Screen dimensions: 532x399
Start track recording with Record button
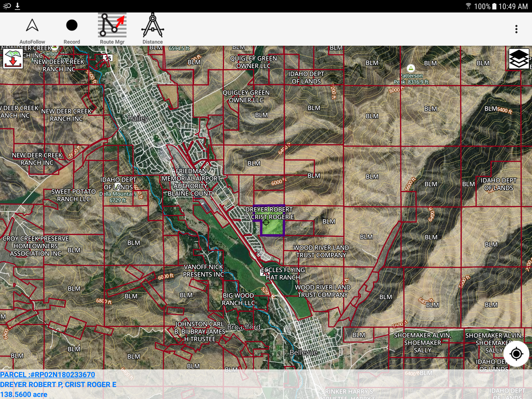[x=72, y=29]
